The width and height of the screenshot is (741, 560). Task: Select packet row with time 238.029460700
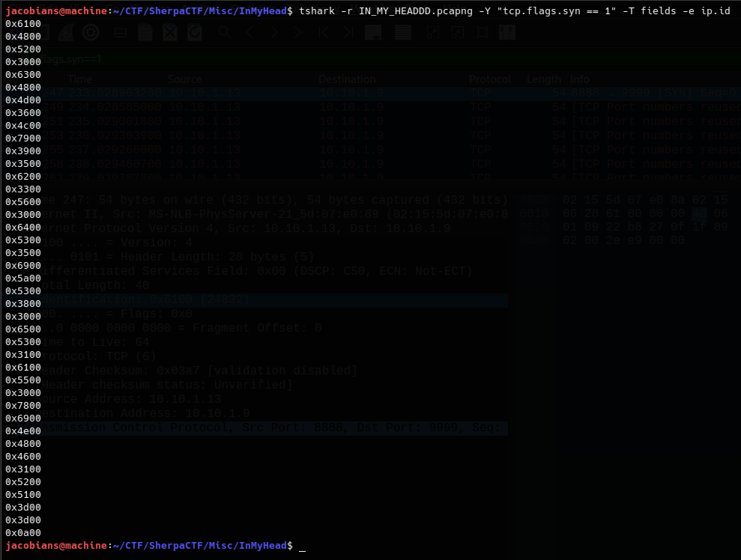(x=390, y=164)
